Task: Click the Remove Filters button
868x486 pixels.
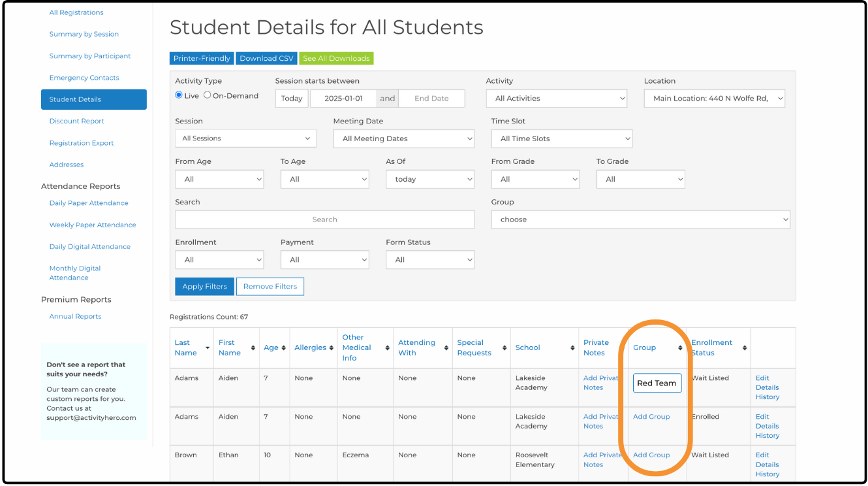Action: coord(270,286)
